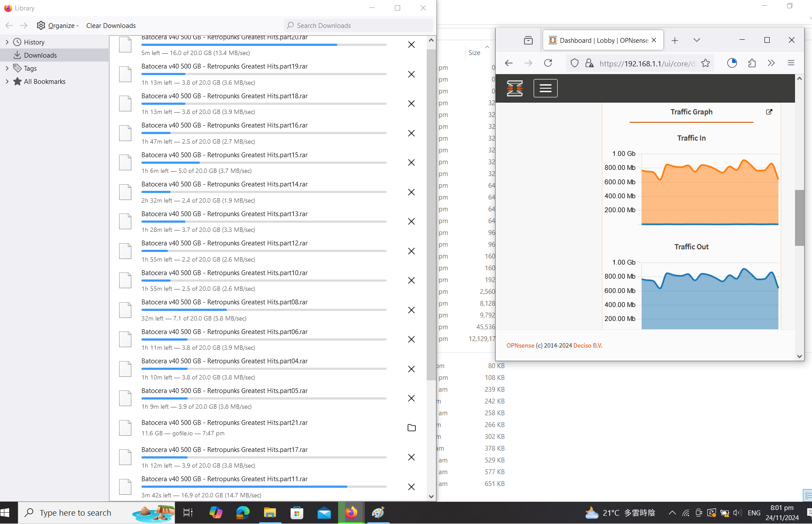Open list all tabs dropdown
Image resolution: width=812 pixels, height=524 pixels.
(696, 40)
